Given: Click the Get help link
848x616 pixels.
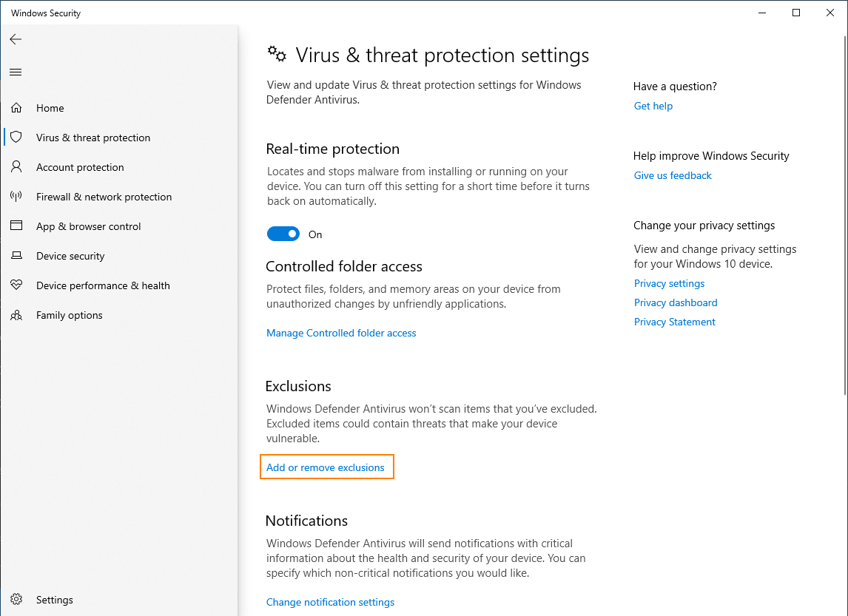Looking at the screenshot, I should tap(653, 106).
